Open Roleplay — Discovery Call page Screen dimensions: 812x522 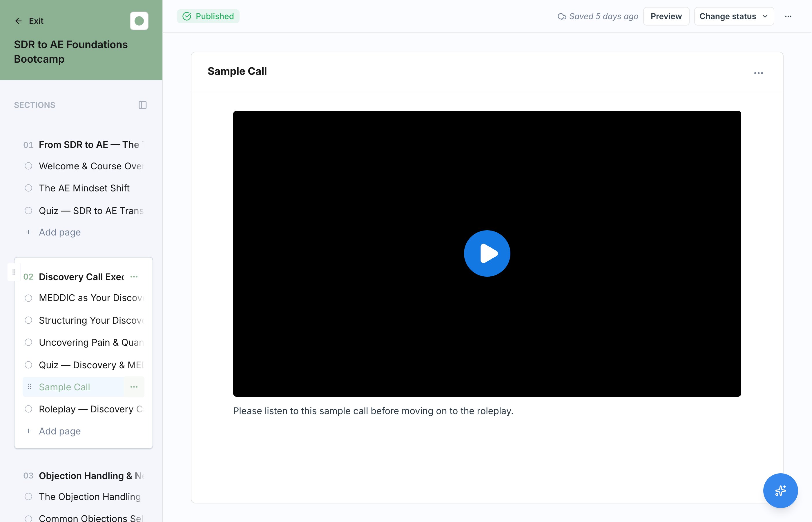pos(91,409)
